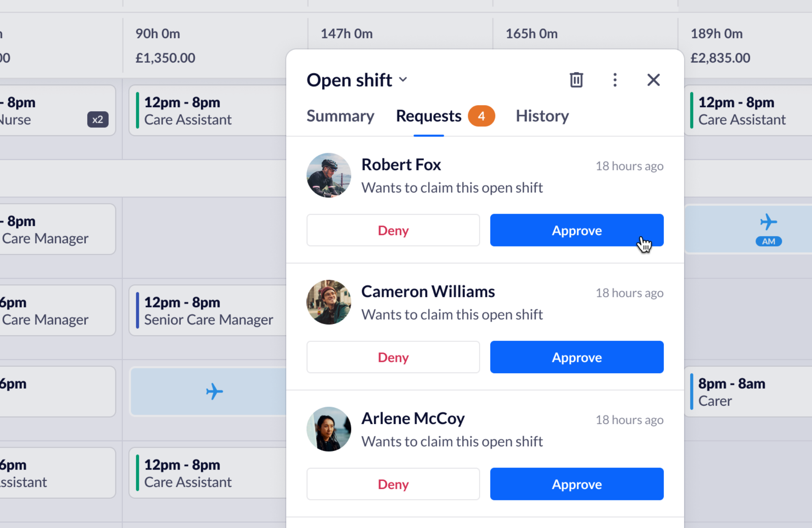812x528 pixels.
Task: Approve Robert Fox's shift request
Action: pyautogui.click(x=577, y=230)
